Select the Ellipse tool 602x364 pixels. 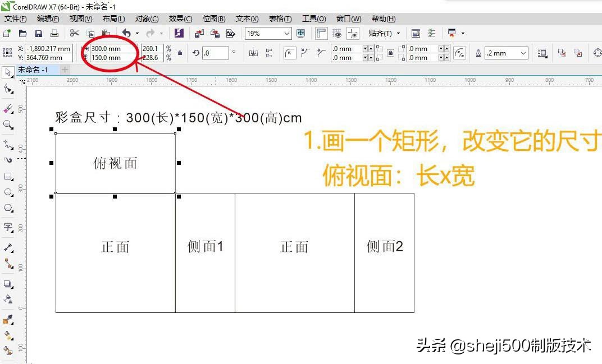[x=8, y=192]
